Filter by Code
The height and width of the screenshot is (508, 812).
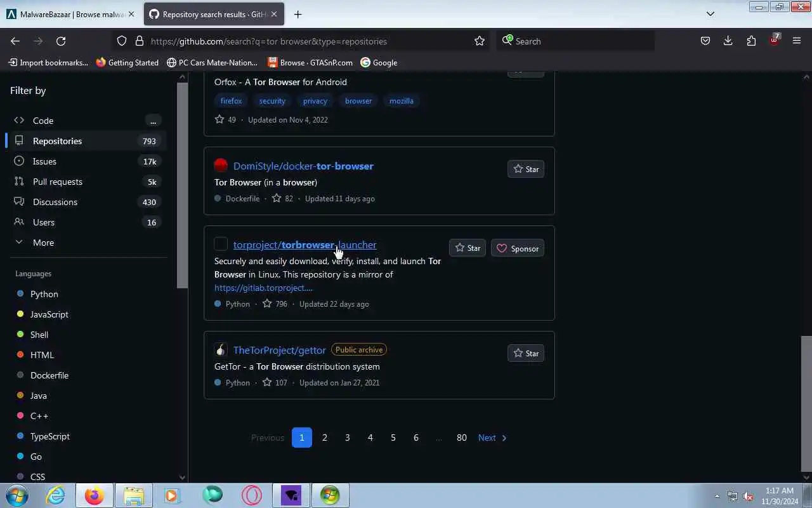click(88, 121)
